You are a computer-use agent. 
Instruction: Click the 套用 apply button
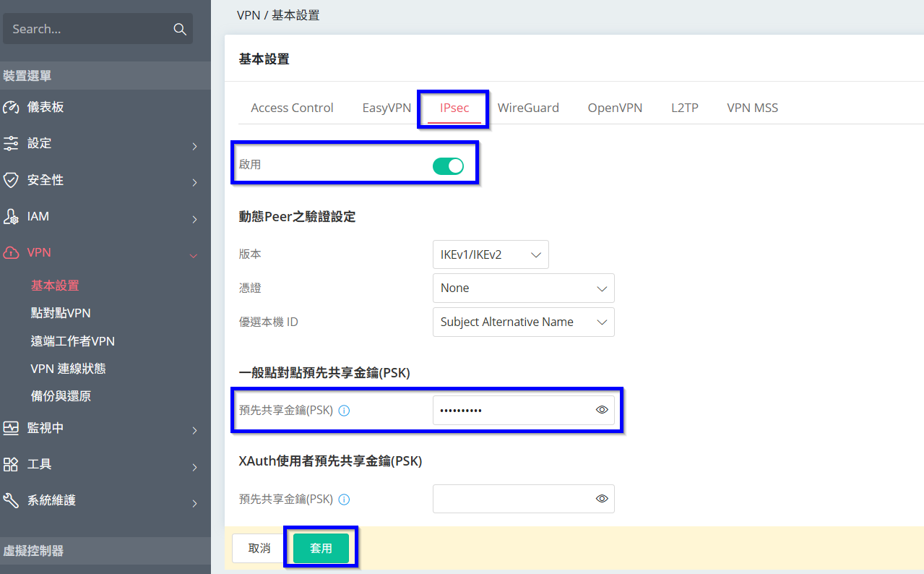tap(321, 549)
